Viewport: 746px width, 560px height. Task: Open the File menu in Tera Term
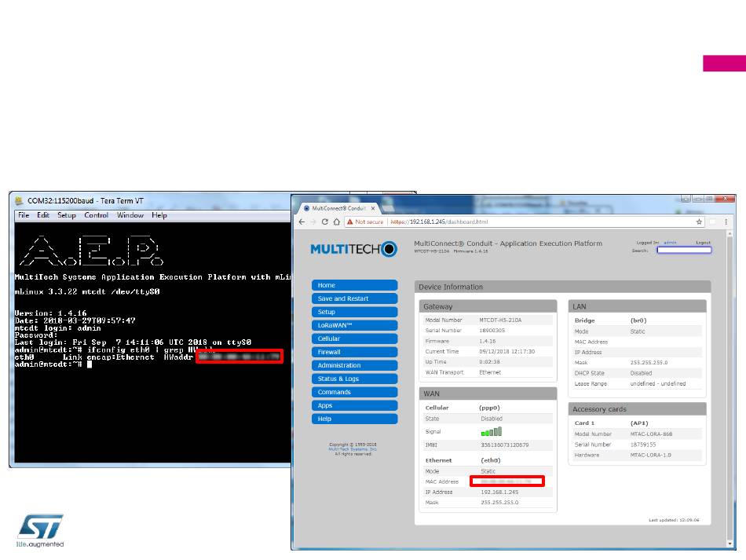coord(24,215)
